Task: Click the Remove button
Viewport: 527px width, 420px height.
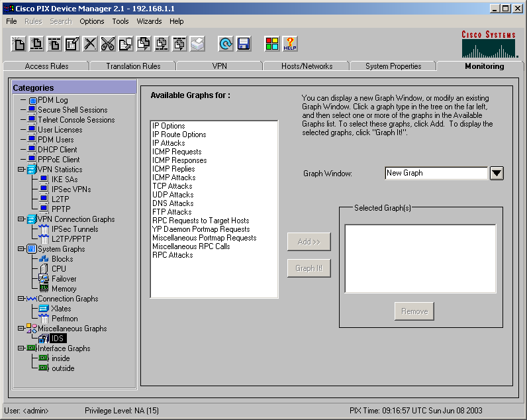Action: tap(414, 311)
